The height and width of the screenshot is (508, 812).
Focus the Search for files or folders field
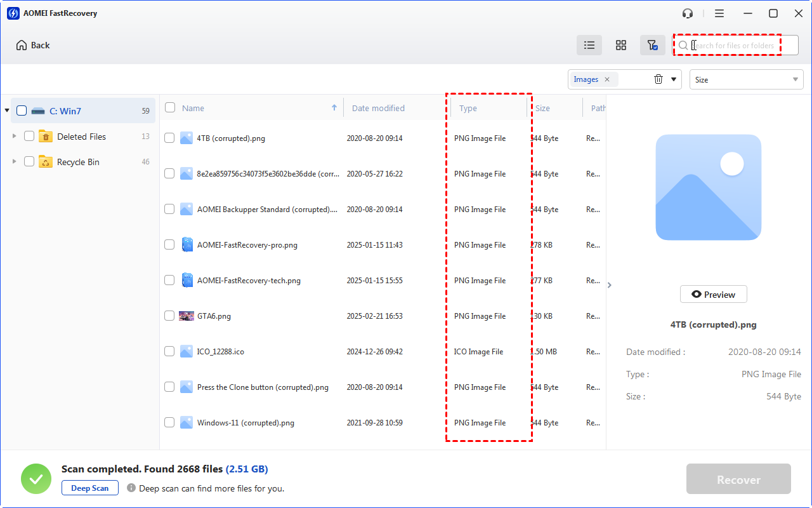click(x=736, y=45)
